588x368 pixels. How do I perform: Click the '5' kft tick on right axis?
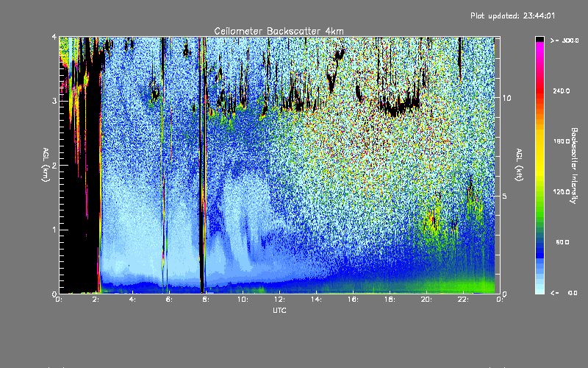pyautogui.click(x=505, y=196)
